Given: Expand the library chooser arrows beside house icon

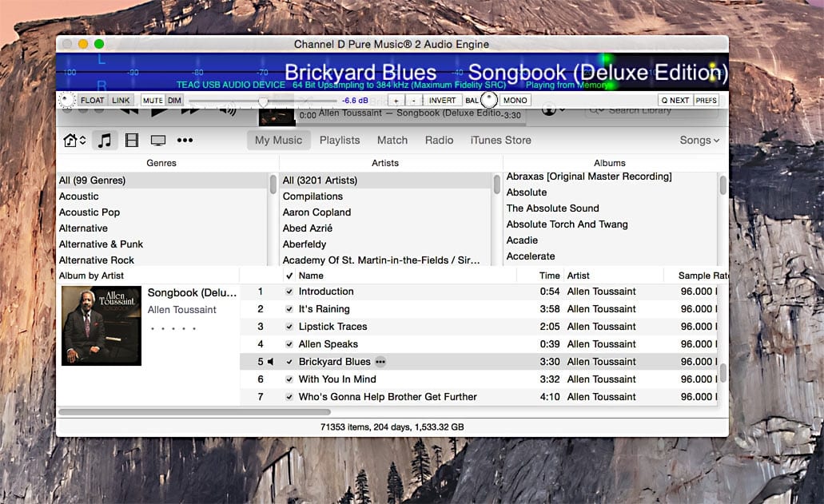Looking at the screenshot, I should tap(82, 140).
